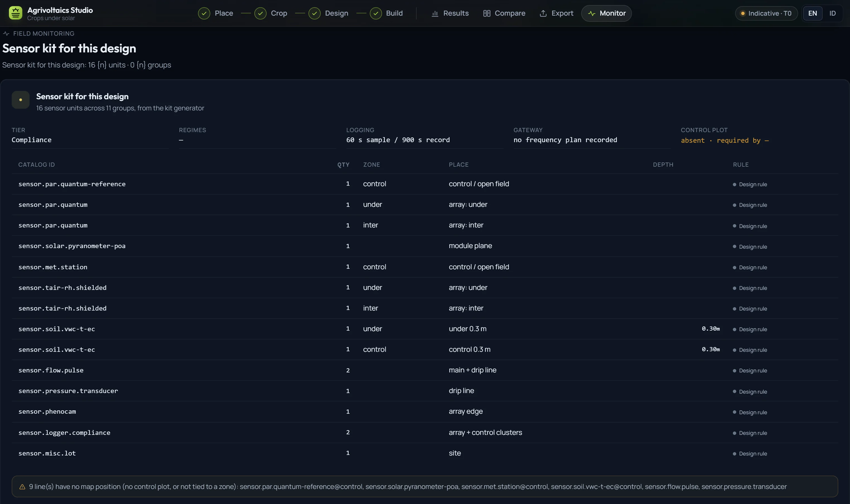This screenshot has width=850, height=504.
Task: Select the sensor.par.quantum-reference row
Action: pyautogui.click(x=425, y=184)
